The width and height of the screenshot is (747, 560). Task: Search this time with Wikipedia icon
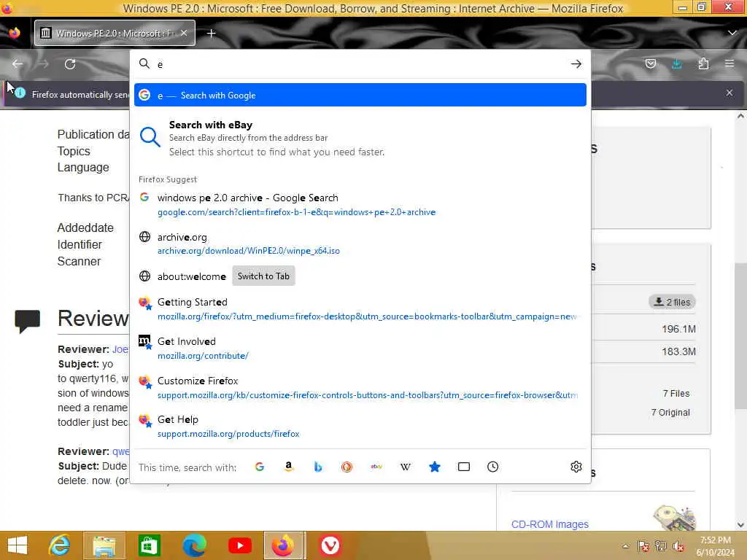[x=406, y=467]
